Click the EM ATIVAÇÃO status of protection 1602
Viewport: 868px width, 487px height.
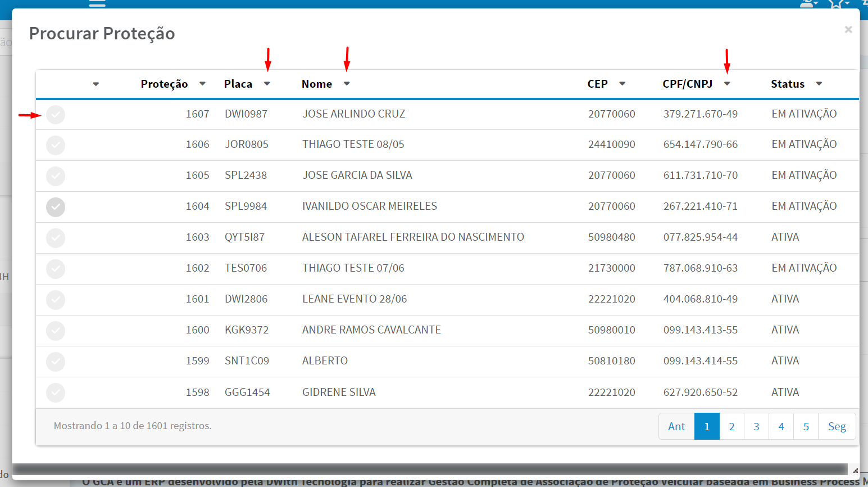[805, 268]
